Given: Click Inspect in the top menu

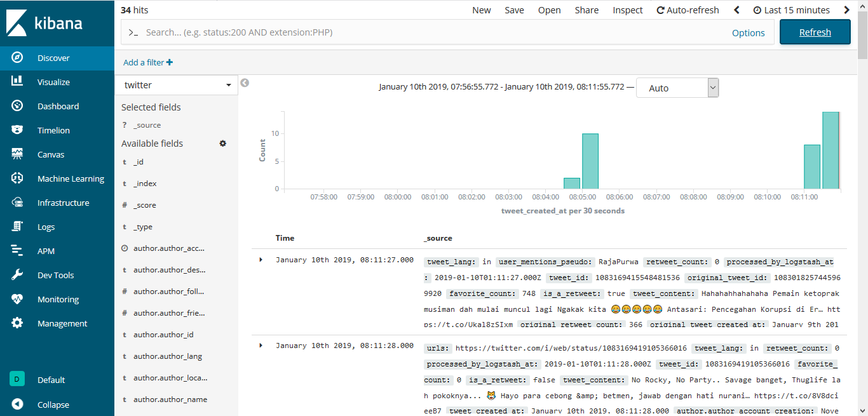Looking at the screenshot, I should (x=628, y=10).
